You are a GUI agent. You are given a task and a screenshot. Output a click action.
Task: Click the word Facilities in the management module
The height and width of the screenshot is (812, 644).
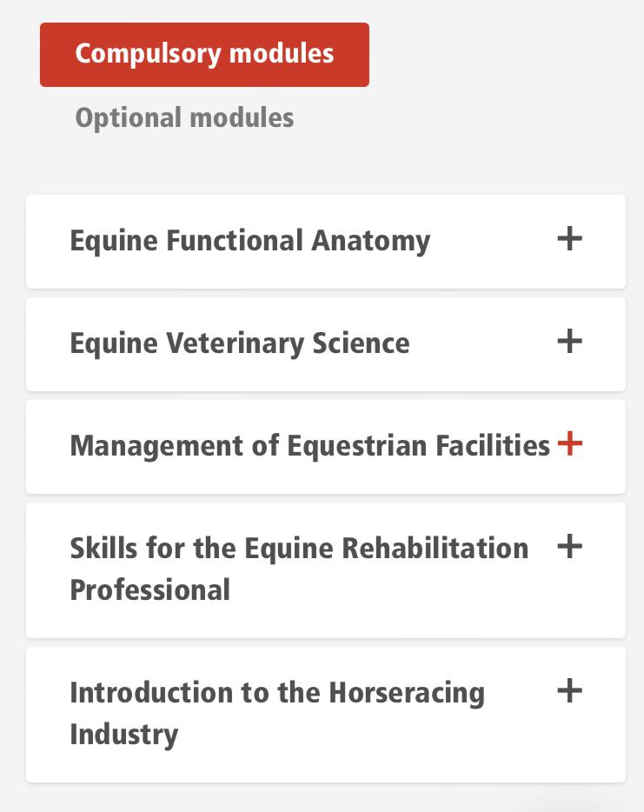point(492,445)
